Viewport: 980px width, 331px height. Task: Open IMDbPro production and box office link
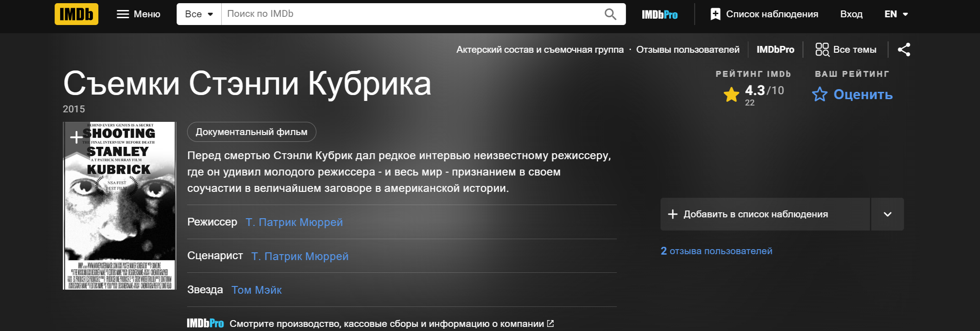click(x=370, y=324)
